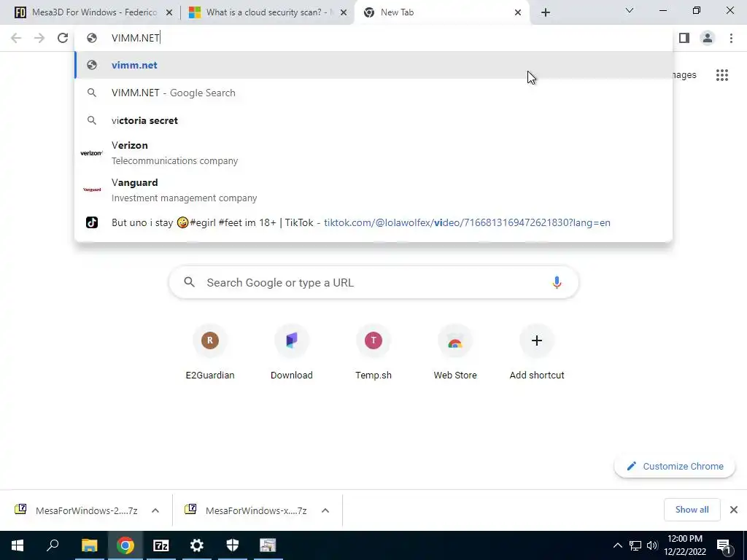Reload the page with the refresh icon
747x560 pixels.
coord(63,38)
